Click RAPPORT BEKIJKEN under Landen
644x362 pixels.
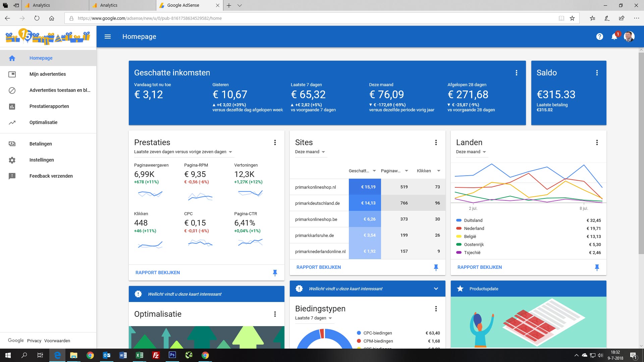[480, 267]
